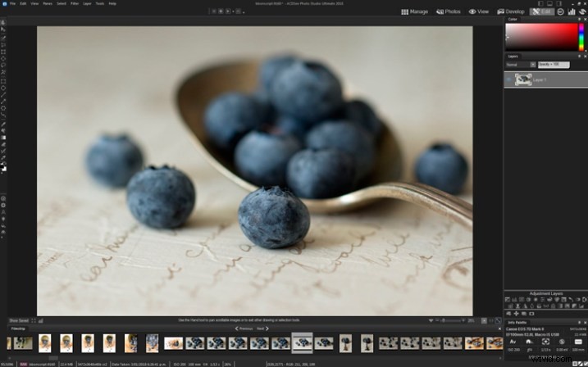Image resolution: width=588 pixels, height=367 pixels.
Task: Open the Dashboard bar chart icon
Action: [x=572, y=11]
